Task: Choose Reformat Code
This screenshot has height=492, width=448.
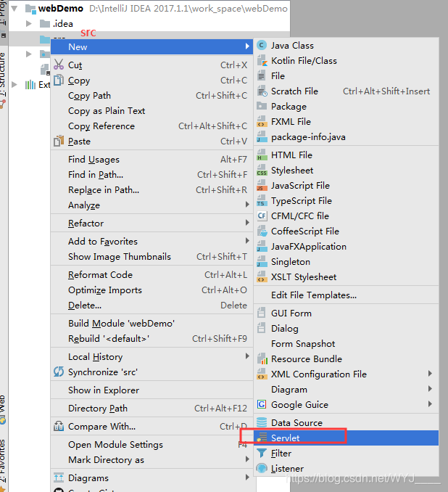Action: [x=152, y=275]
